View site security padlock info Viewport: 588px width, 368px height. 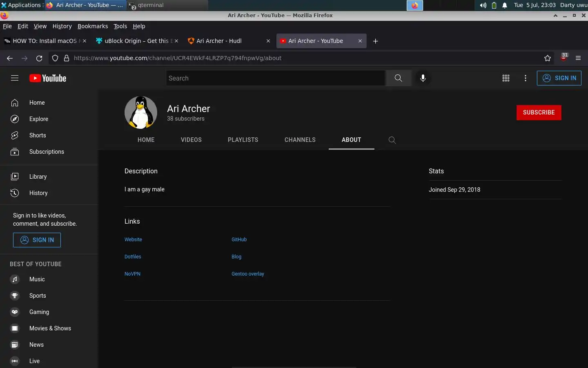[67, 58]
